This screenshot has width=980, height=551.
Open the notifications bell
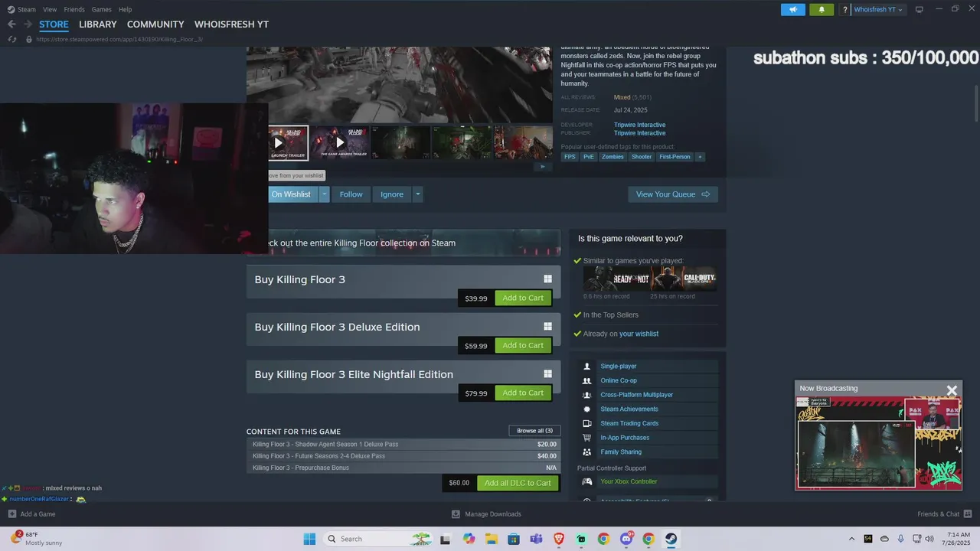(x=822, y=9)
